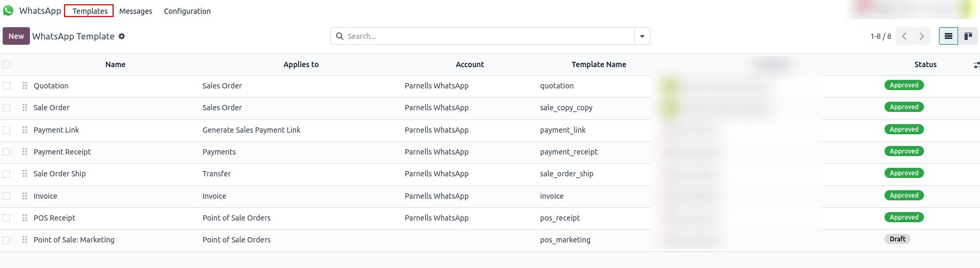This screenshot has height=268, width=980.
Task: Open the Messages menu
Action: tap(136, 11)
